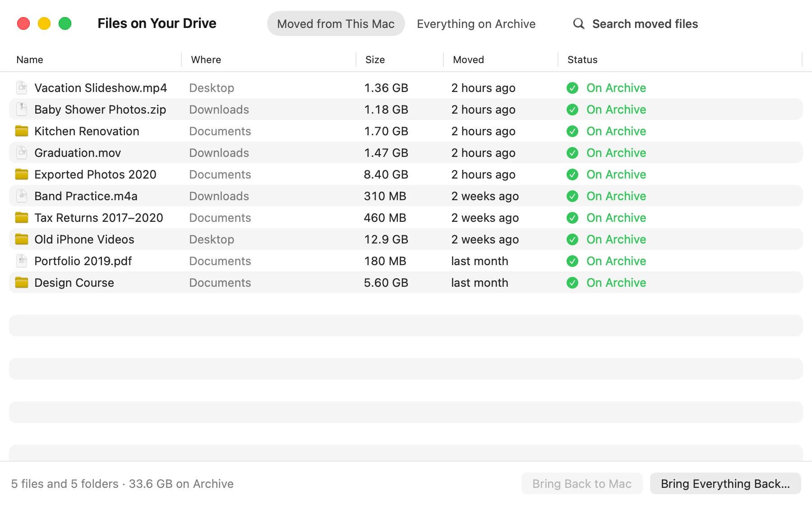
Task: Select the Tax Returns 2017–2020 name
Action: pyautogui.click(x=99, y=218)
